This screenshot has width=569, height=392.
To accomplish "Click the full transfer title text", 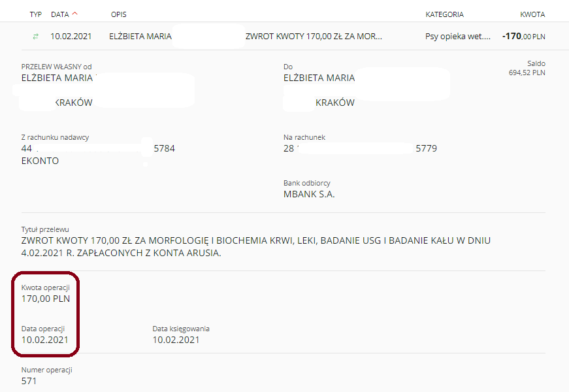I will pos(255,246).
